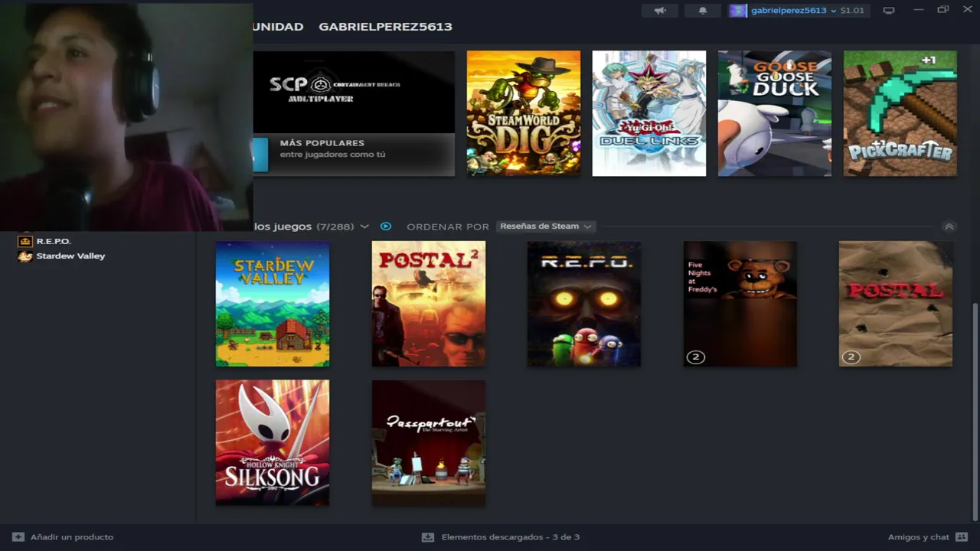Open Yu-Gi-Oh Duel Links cover
The height and width of the screenshot is (551, 980).
(649, 113)
